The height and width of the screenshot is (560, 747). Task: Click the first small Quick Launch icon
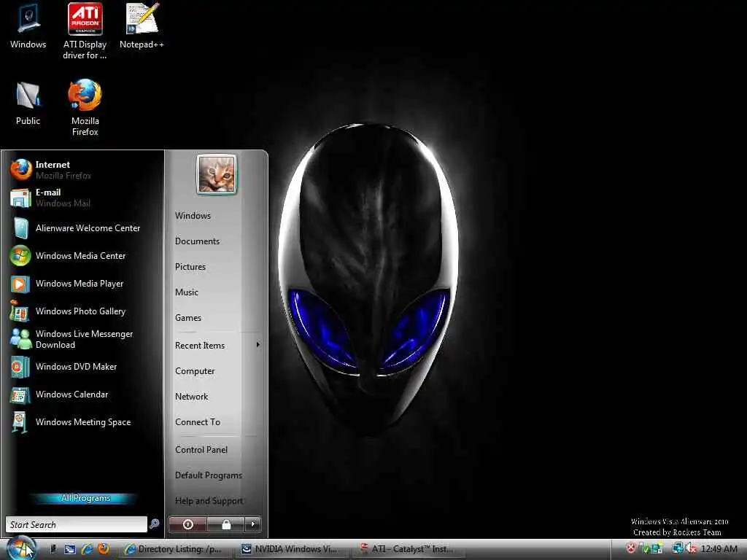[x=53, y=549]
